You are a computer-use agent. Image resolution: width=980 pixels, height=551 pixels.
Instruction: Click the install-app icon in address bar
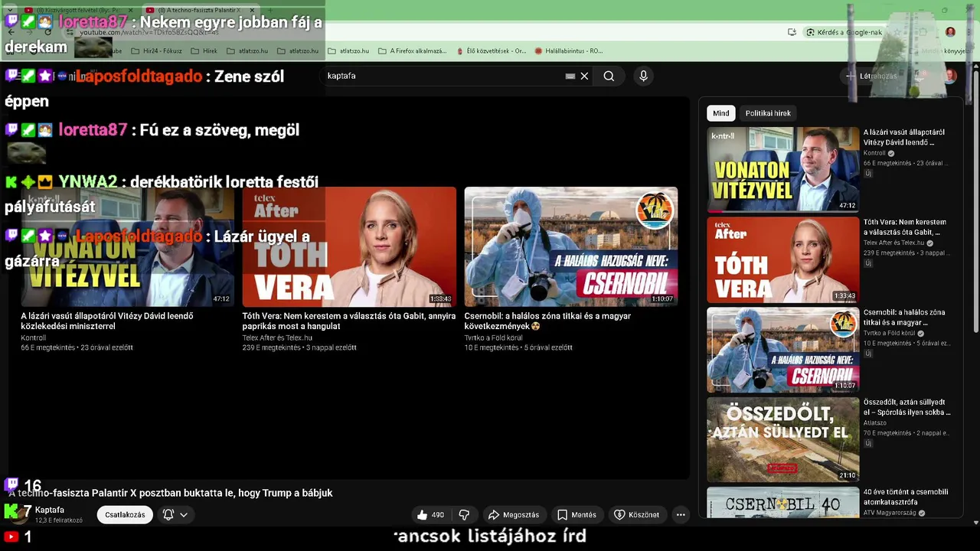[792, 32]
